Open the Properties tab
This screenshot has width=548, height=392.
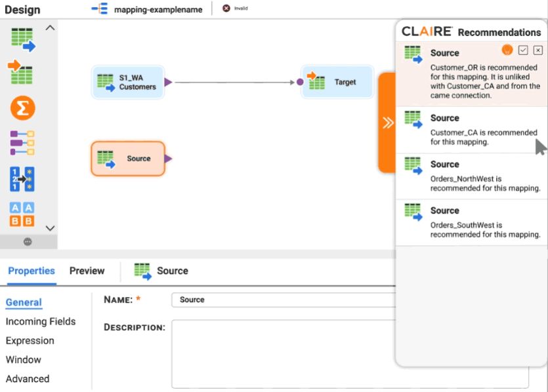(x=32, y=271)
